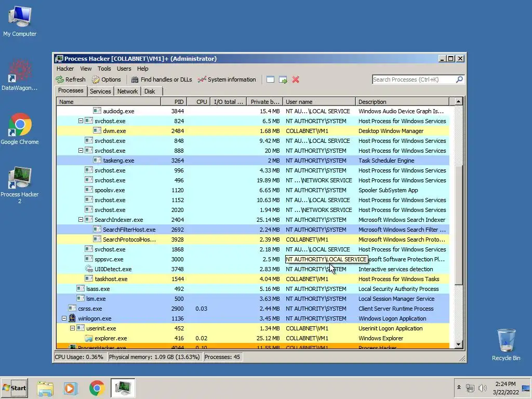Click the Physical memory status entry
Image resolution: width=532 pixels, height=399 pixels.
[154, 357]
